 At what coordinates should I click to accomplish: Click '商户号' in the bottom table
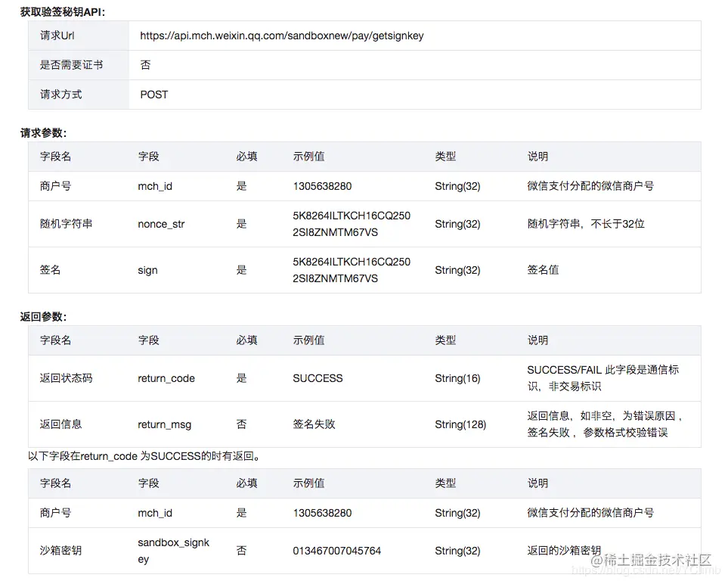(56, 512)
